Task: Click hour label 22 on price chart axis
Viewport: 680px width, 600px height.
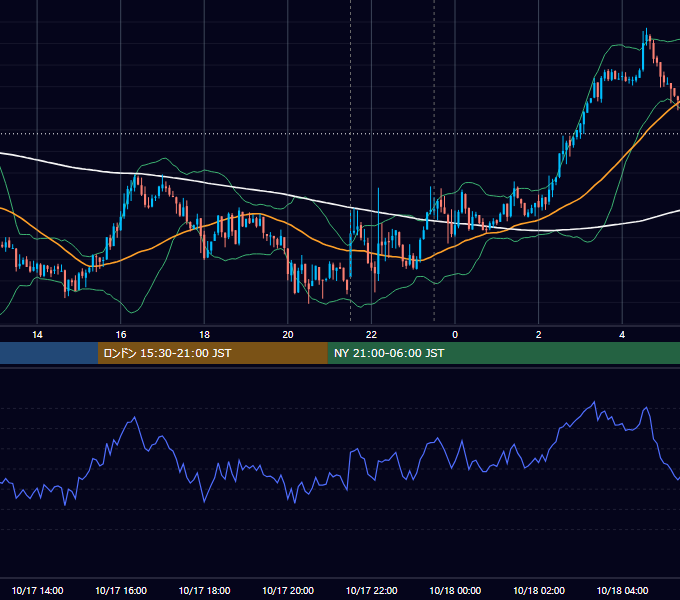Action: (371, 335)
